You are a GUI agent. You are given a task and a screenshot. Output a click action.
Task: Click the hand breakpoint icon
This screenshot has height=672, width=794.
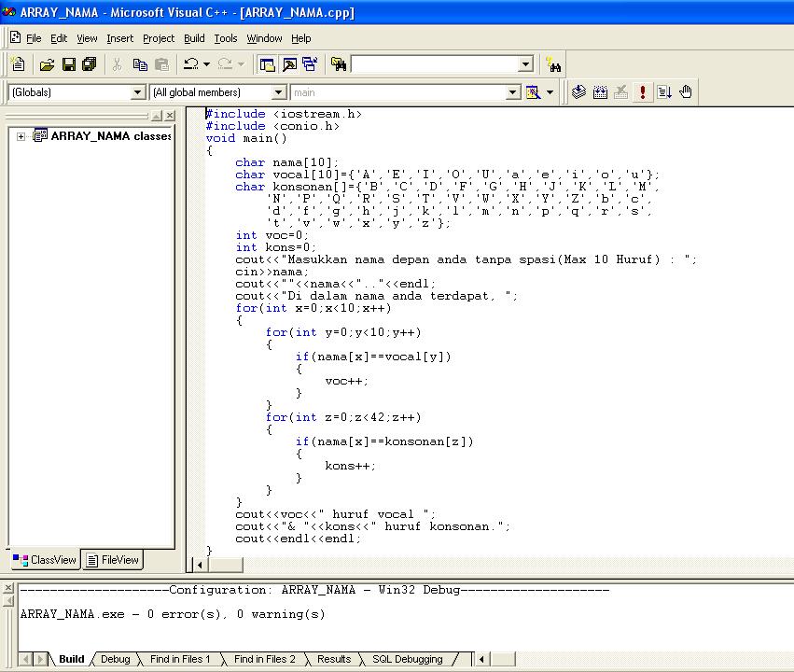pyautogui.click(x=686, y=92)
